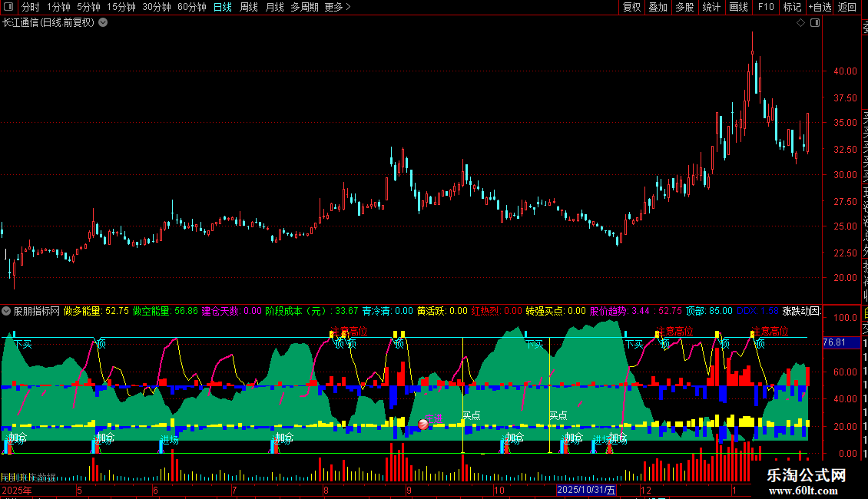Click the 复权 button
The width and height of the screenshot is (868, 499).
click(631, 7)
